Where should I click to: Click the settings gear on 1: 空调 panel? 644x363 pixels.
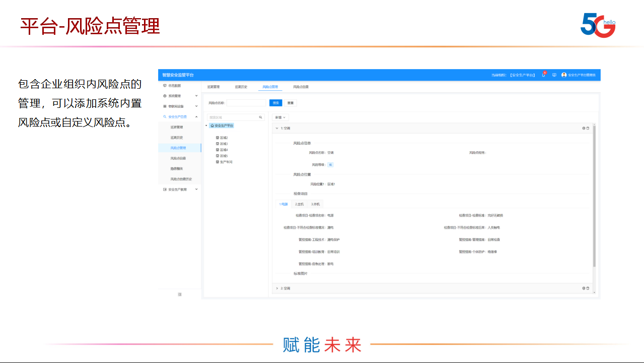pos(584,128)
